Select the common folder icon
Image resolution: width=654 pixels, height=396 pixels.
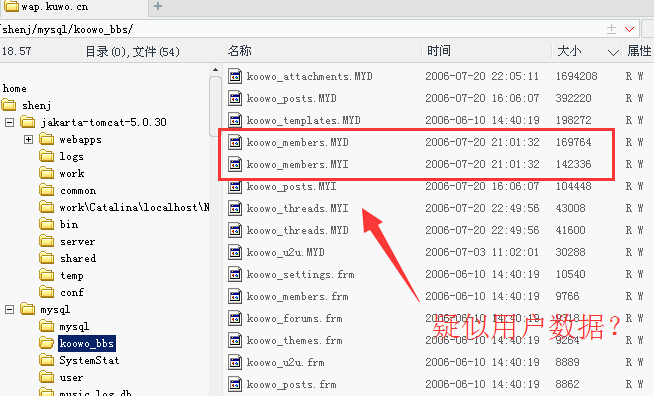tap(47, 190)
